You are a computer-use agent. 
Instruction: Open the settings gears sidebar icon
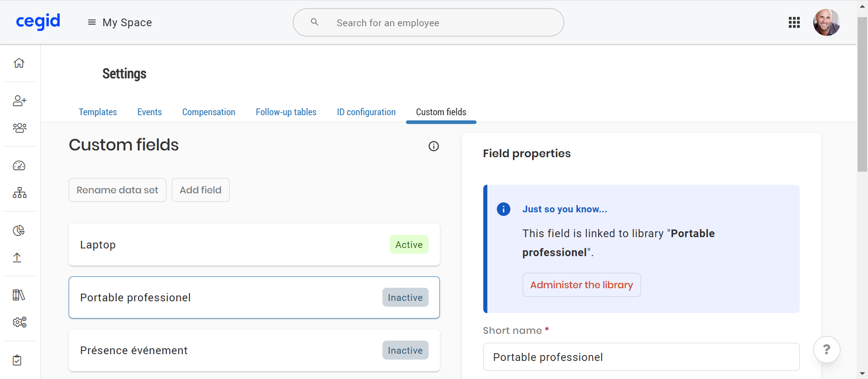(19, 322)
